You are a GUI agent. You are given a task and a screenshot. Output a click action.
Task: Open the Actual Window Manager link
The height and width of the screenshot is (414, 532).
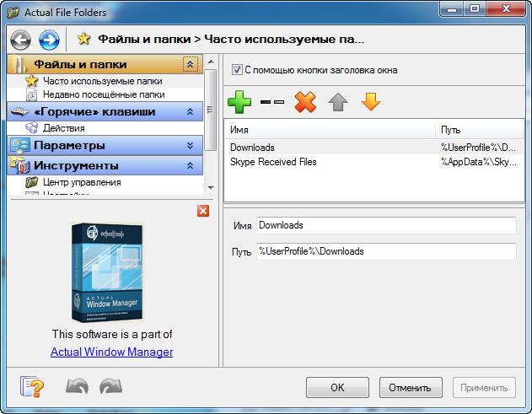[x=111, y=352]
